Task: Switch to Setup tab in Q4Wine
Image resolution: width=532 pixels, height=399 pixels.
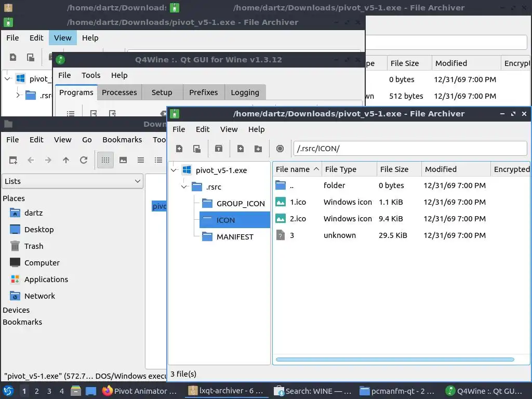Action: pyautogui.click(x=162, y=92)
